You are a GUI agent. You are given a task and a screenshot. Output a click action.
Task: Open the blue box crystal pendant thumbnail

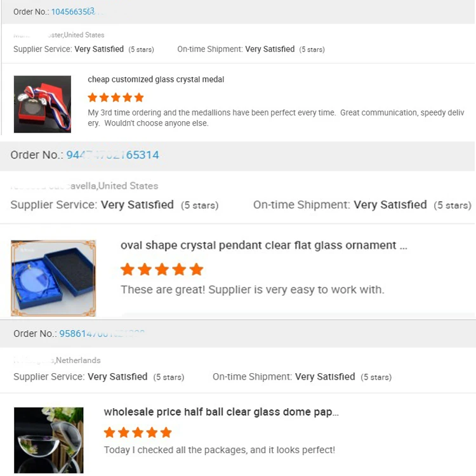pos(53,278)
